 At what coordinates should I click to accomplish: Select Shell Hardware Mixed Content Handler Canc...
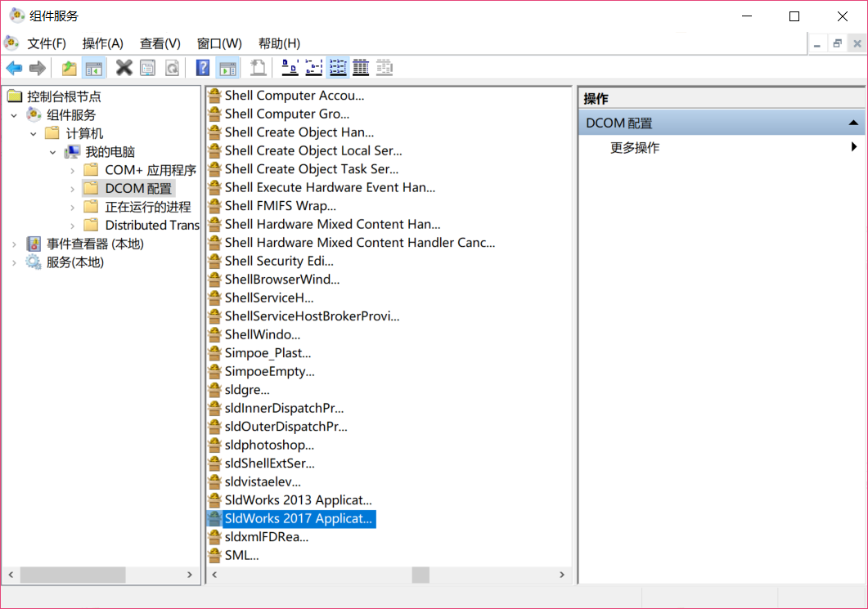pos(360,243)
